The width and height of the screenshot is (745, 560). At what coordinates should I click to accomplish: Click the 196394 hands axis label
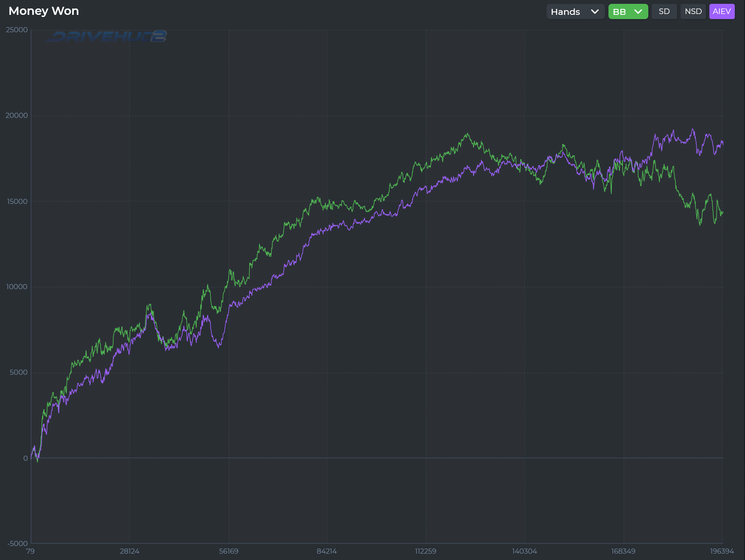(722, 552)
